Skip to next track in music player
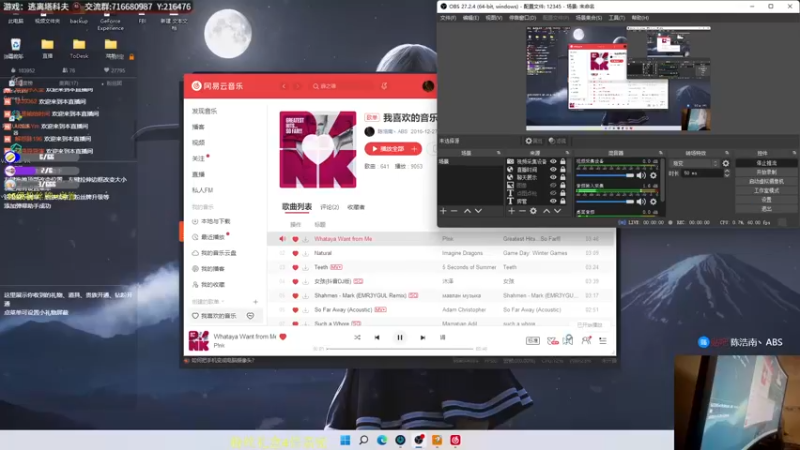Screen dimensions: 800x450 pyautogui.click(x=422, y=337)
